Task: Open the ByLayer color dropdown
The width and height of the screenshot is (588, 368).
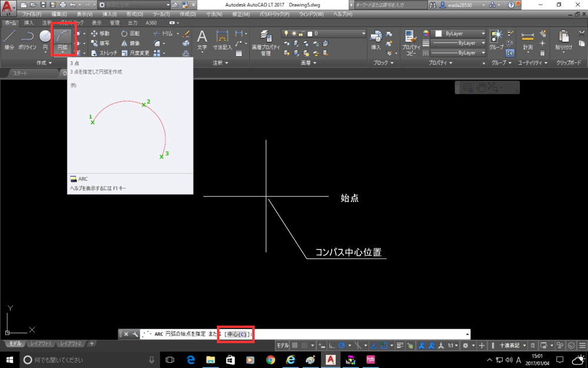Action: [x=458, y=34]
